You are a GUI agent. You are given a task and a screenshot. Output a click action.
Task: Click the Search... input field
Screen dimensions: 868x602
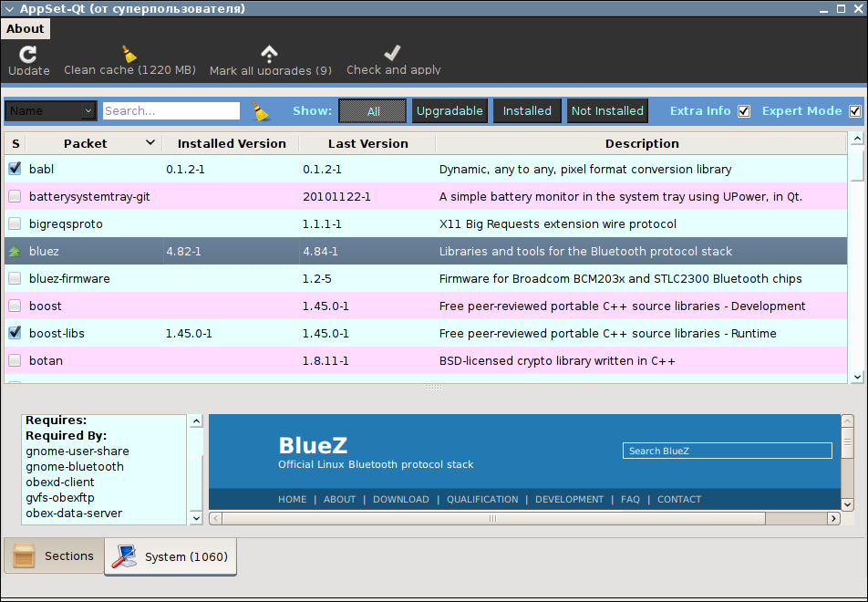[x=171, y=110]
